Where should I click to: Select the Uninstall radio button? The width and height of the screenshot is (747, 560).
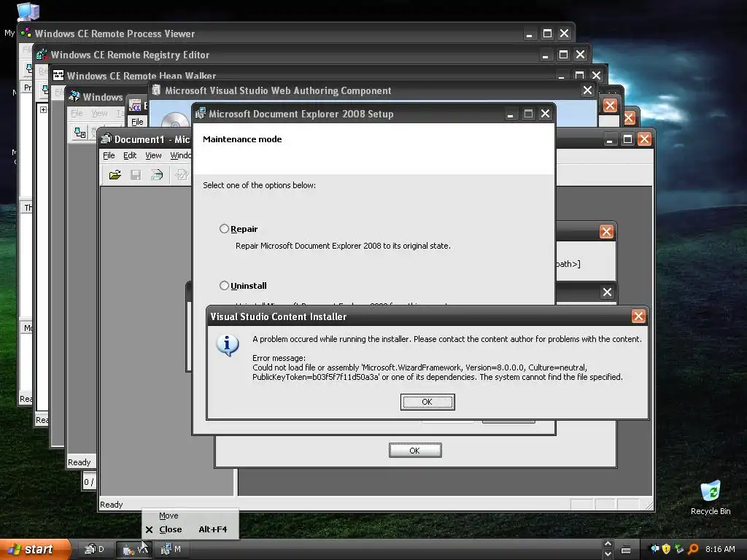[224, 285]
